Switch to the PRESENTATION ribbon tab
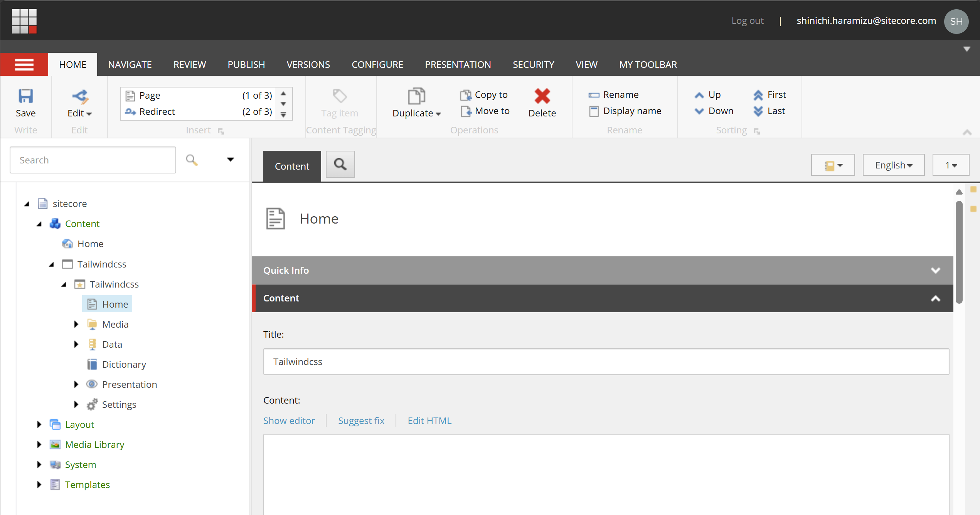The image size is (980, 515). tap(458, 64)
